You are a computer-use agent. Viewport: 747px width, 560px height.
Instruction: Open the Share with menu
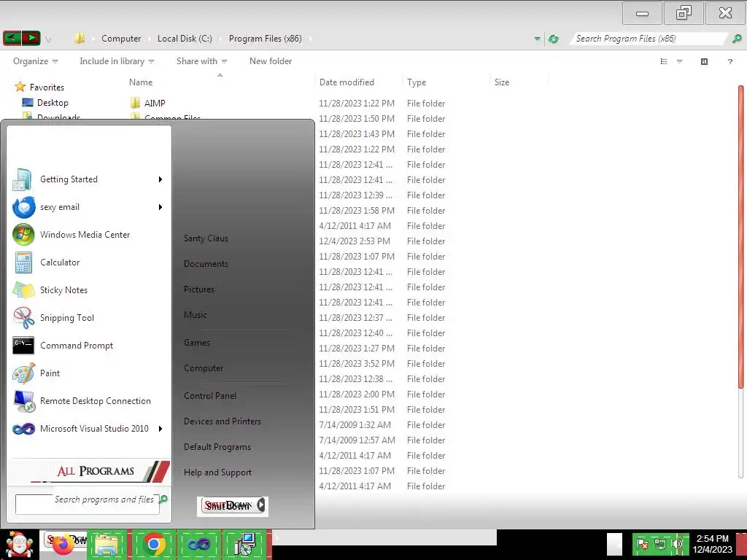click(201, 61)
